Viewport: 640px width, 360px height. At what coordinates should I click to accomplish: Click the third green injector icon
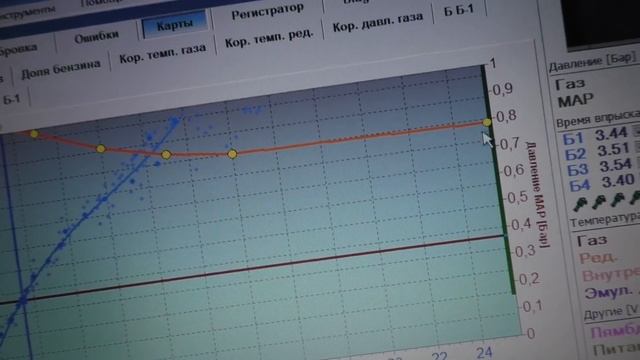coord(618,200)
